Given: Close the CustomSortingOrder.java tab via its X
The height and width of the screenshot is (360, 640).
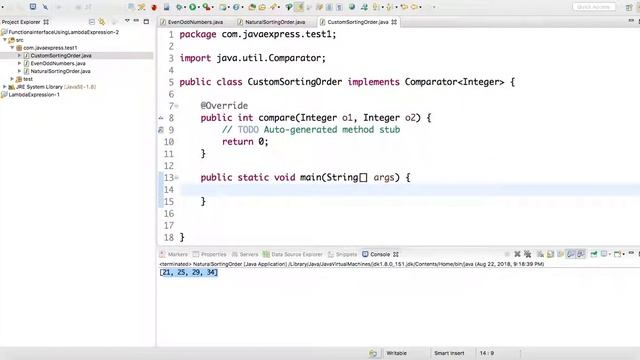Looking at the screenshot, I should [394, 22].
